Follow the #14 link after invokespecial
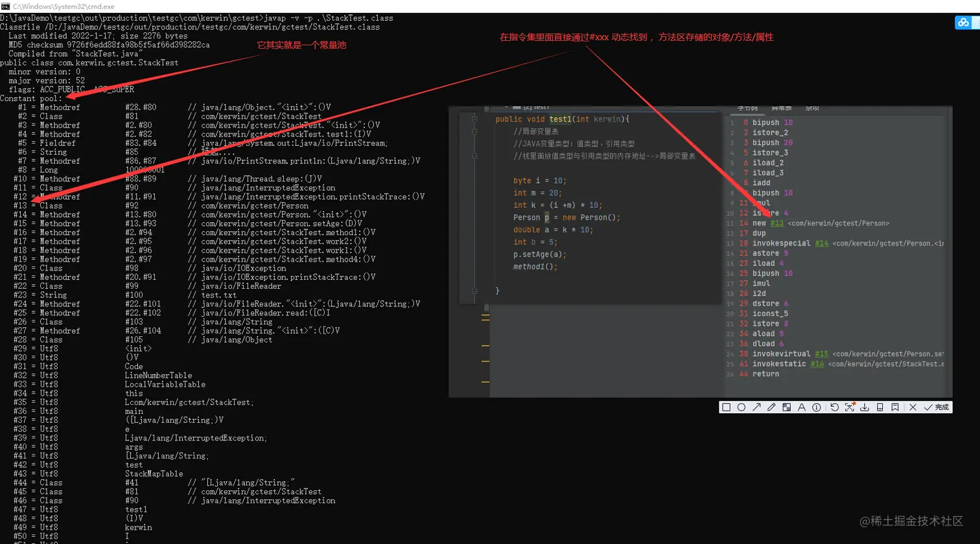Screen dimensions: 980x544 pos(821,243)
